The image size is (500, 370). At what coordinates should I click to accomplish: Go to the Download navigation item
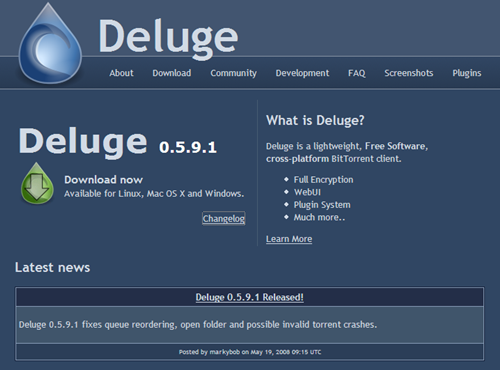click(172, 73)
